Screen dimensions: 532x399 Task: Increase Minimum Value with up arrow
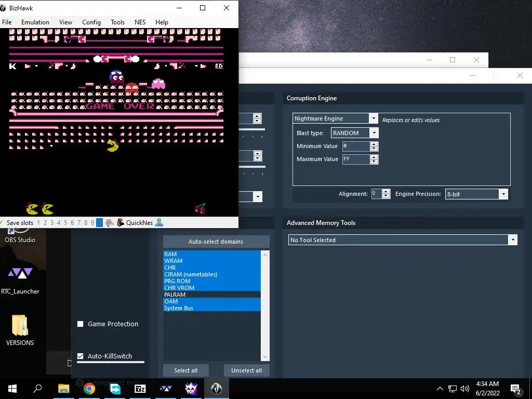(374, 144)
